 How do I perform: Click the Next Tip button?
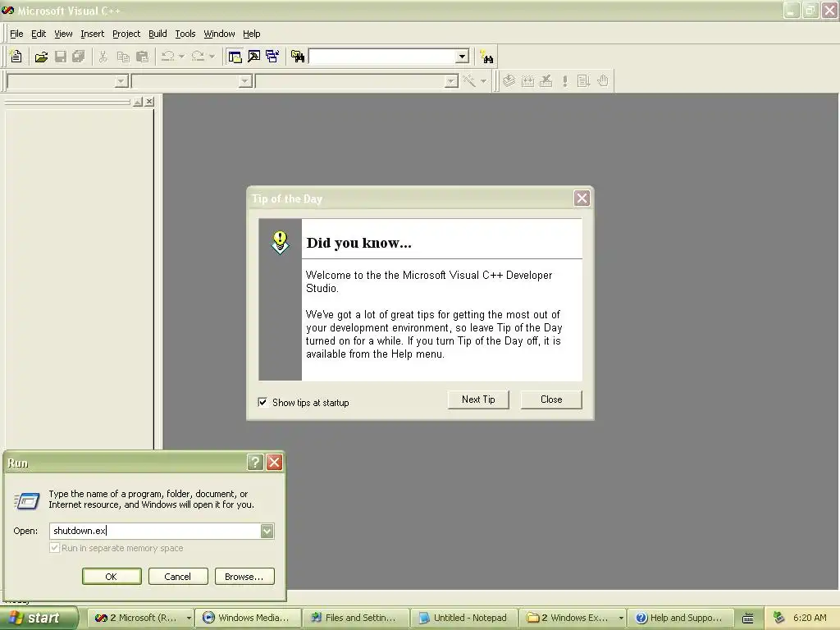(x=478, y=399)
